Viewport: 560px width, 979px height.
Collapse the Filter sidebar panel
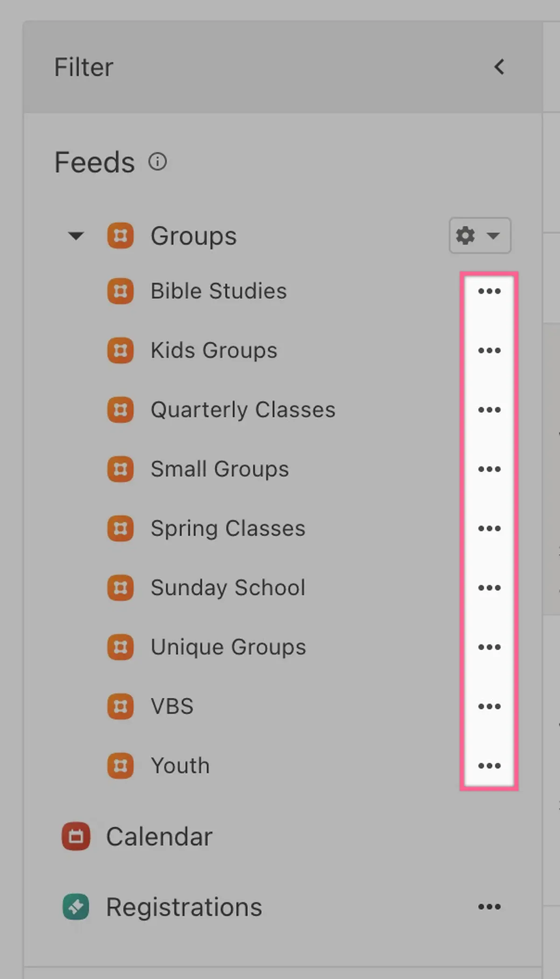[499, 67]
